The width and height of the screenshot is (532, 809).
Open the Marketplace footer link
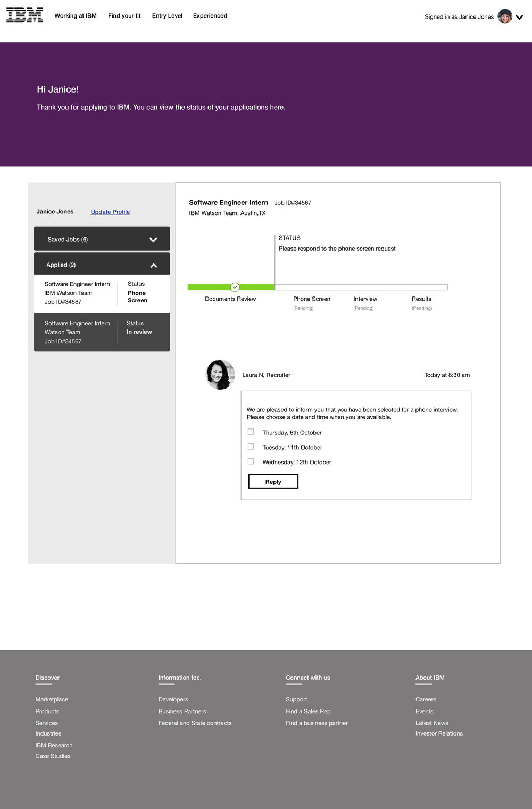click(52, 699)
